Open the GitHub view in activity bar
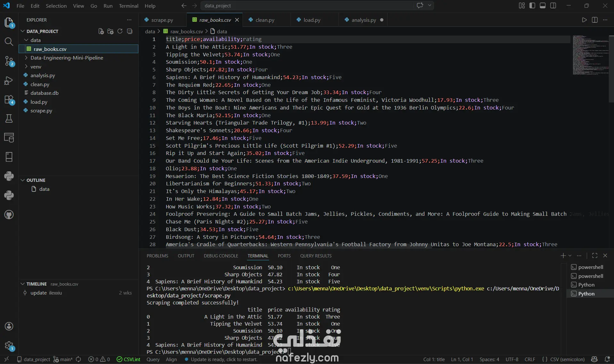The image size is (614, 364). (9, 214)
